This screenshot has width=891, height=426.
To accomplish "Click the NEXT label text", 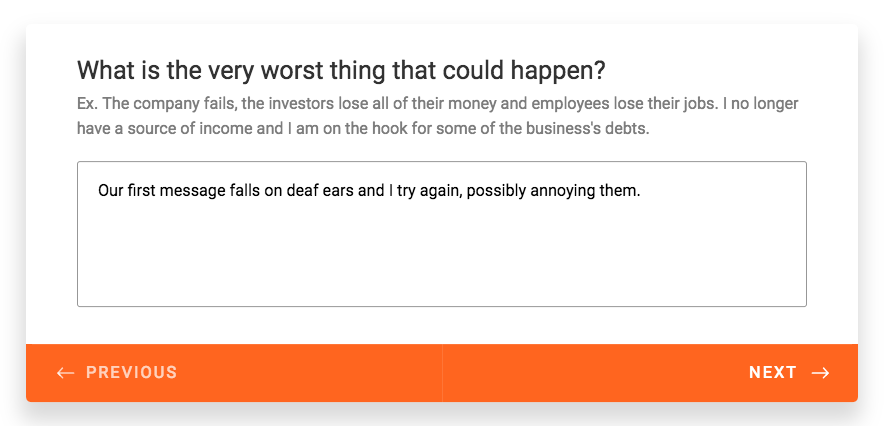I will pyautogui.click(x=773, y=373).
